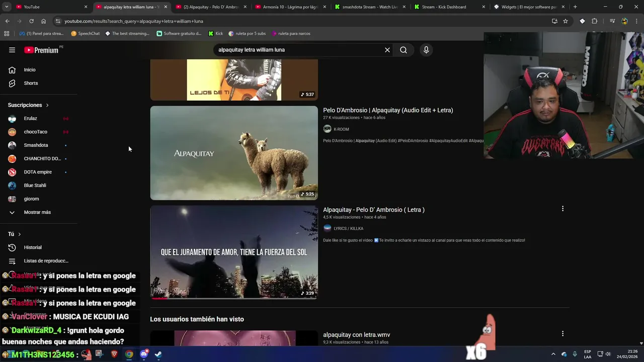Start voice search with the microphone icon

coord(426,50)
